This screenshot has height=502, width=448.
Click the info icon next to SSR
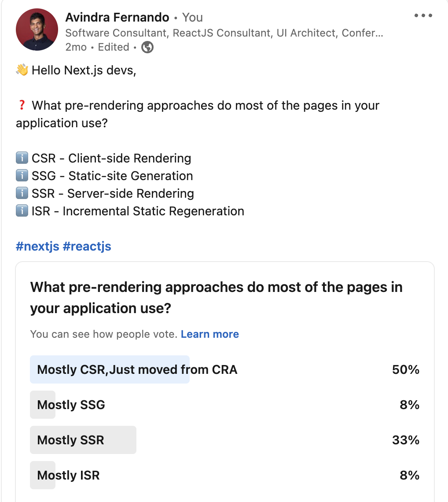point(22,193)
